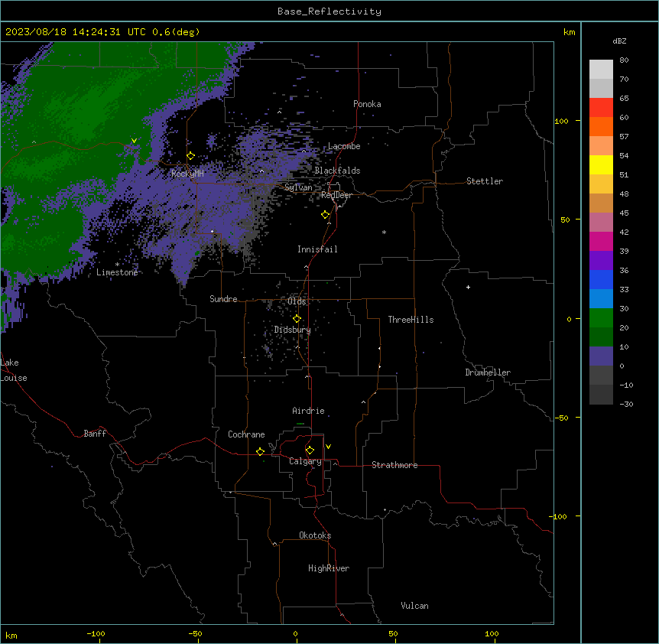Click the Okotoks town label

point(315,535)
